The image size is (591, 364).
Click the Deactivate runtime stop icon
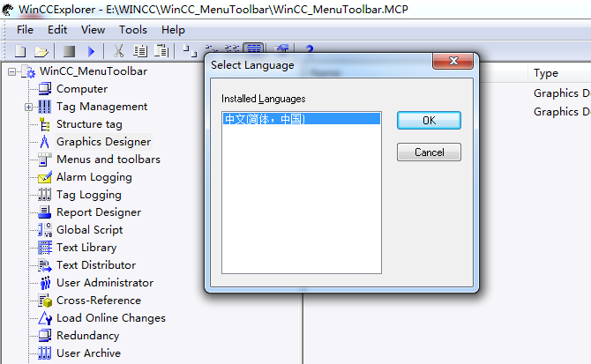click(69, 51)
